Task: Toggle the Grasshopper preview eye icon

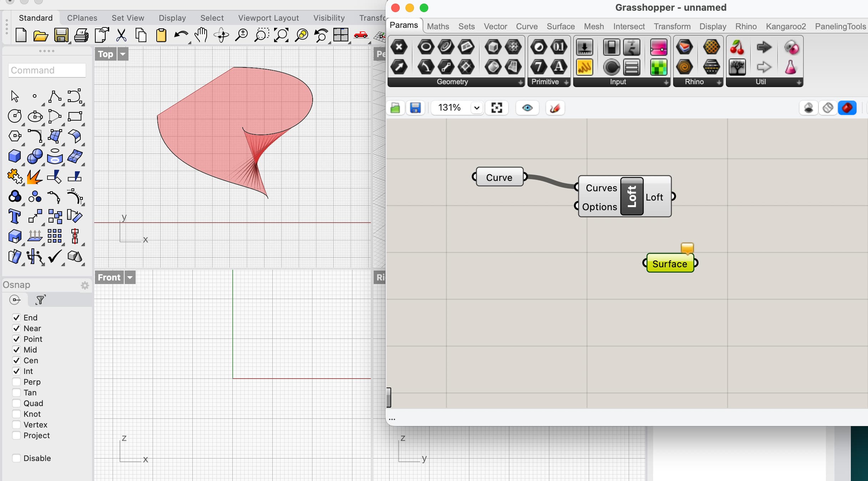Action: 527,108
